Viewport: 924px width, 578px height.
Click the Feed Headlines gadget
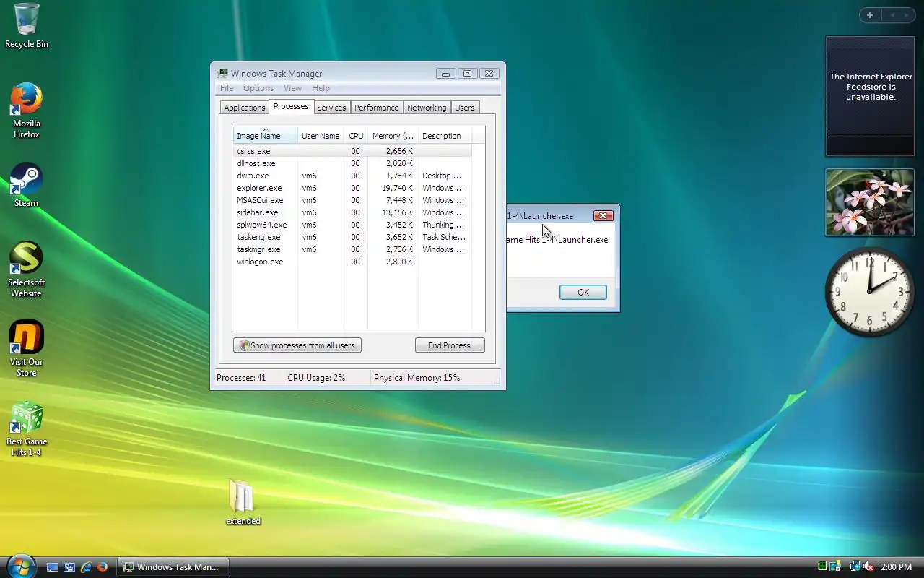870,96
